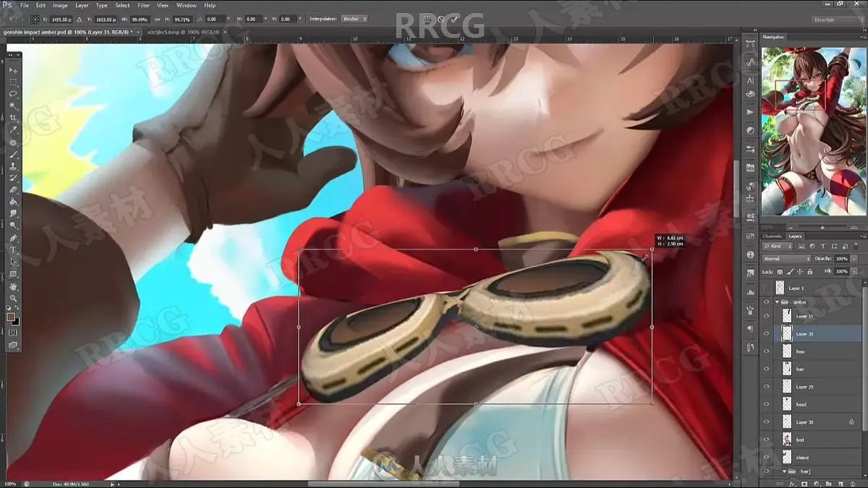This screenshot has width=868, height=488.
Task: Create a new adjustment layer icon
Action: pyautogui.click(x=815, y=483)
